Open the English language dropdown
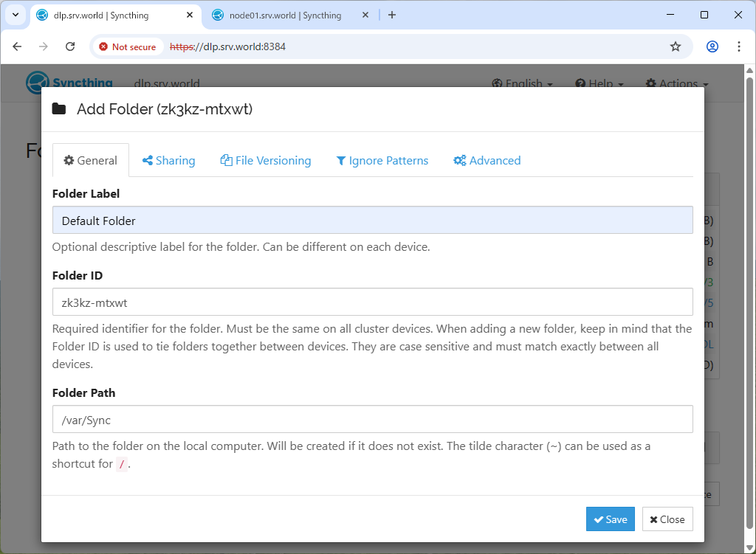This screenshot has height=554, width=756. (x=523, y=83)
